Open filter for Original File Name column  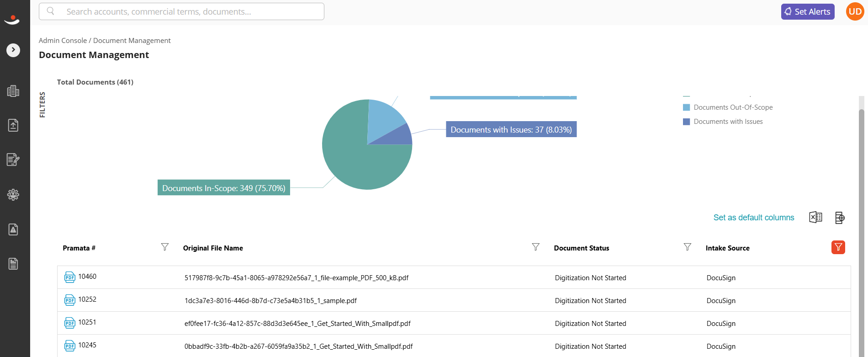536,247
